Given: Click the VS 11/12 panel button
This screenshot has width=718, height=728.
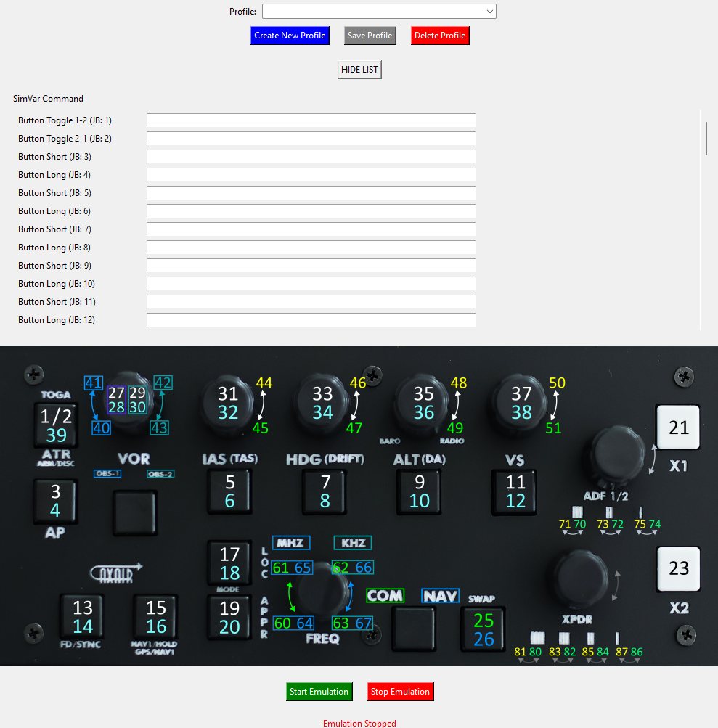Looking at the screenshot, I should (x=515, y=491).
